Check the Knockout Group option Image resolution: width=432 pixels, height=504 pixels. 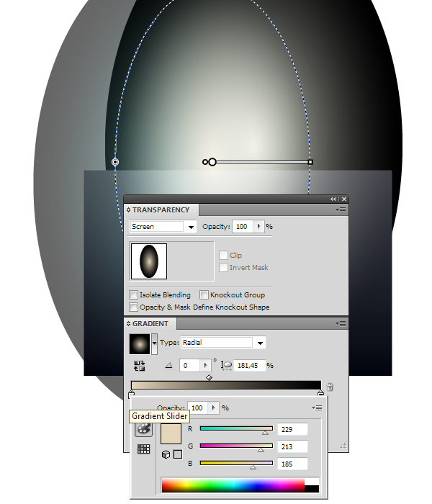click(204, 294)
